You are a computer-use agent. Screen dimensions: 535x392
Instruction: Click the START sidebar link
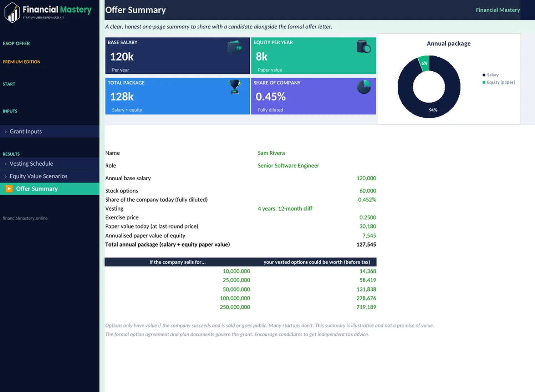click(x=9, y=84)
